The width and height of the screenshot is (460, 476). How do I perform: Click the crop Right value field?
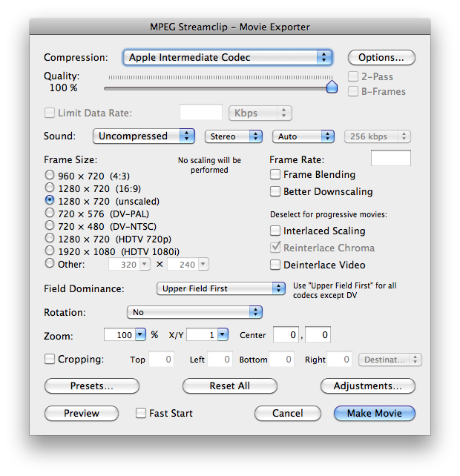339,359
